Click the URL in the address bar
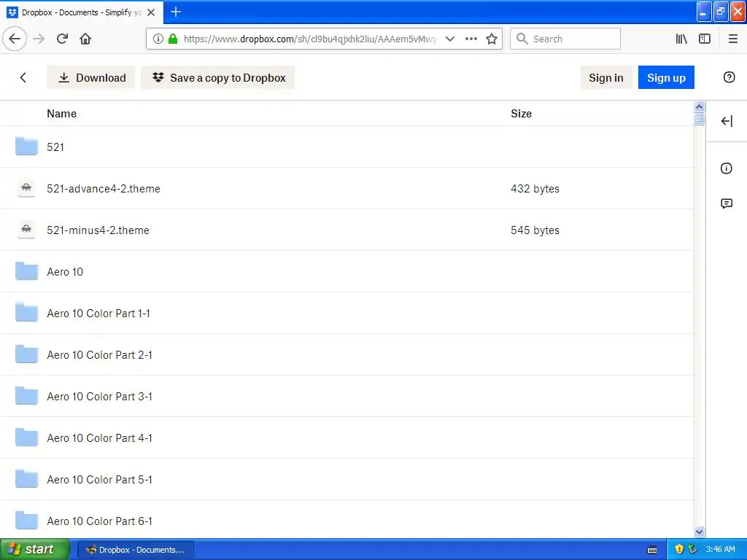Viewport: 747px width, 560px height. point(310,39)
